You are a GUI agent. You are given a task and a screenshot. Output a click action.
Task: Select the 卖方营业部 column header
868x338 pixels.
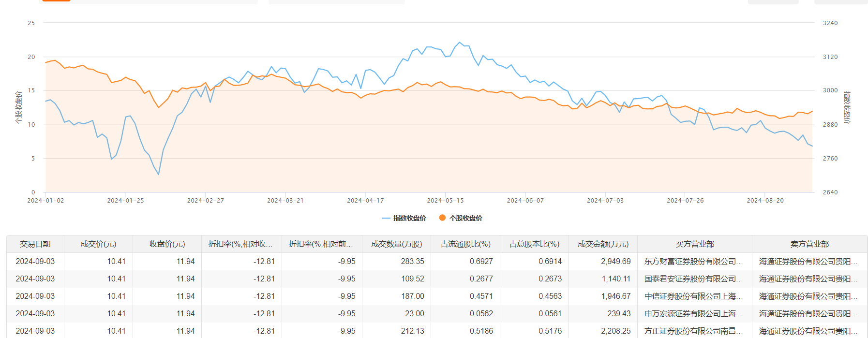pyautogui.click(x=809, y=244)
